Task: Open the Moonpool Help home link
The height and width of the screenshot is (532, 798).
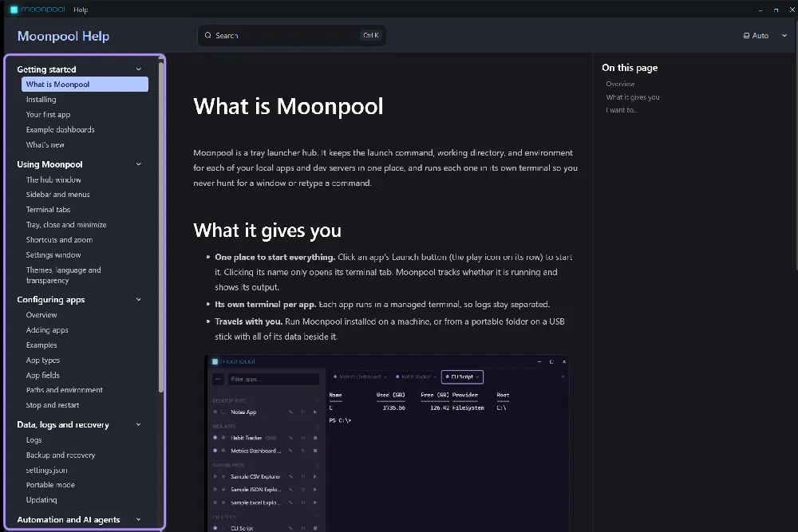Action: click(63, 36)
